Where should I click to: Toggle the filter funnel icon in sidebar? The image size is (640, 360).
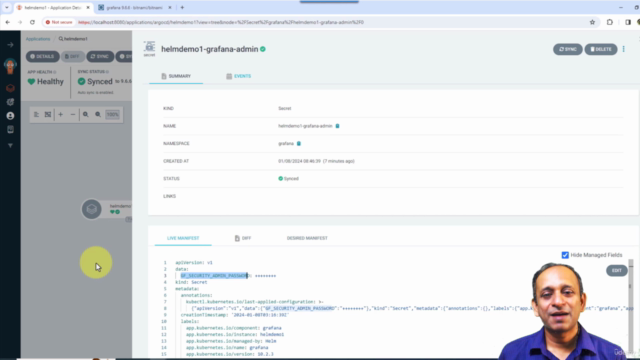[x=10, y=145]
